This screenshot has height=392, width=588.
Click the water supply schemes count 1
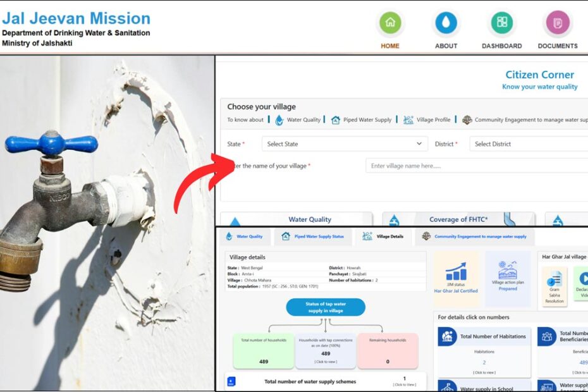404,379
